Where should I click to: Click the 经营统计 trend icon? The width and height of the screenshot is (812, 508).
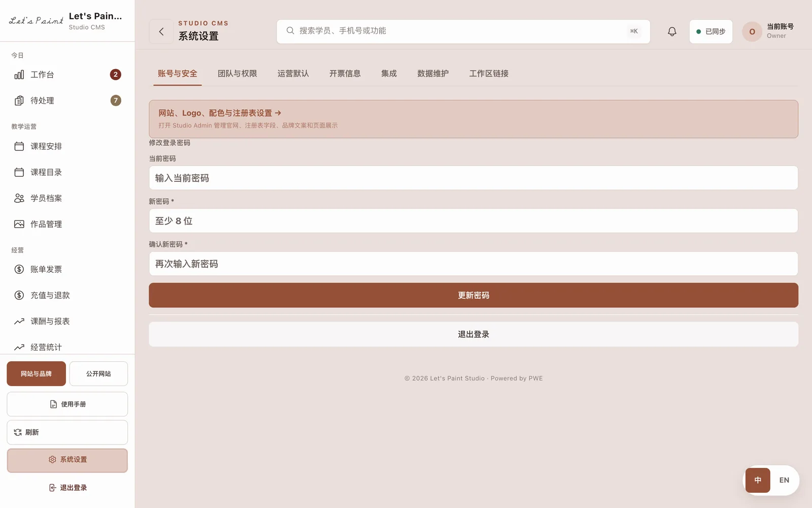point(19,347)
